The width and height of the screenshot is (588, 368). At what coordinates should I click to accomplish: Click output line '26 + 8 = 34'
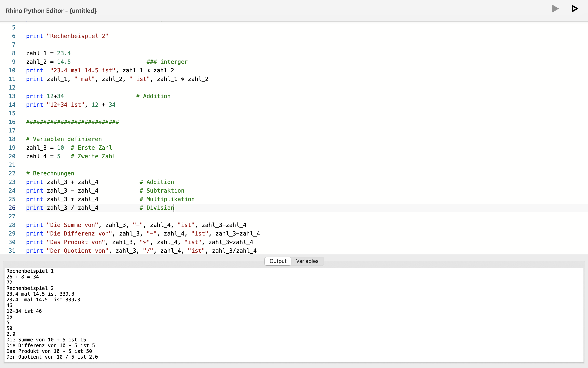click(x=23, y=277)
